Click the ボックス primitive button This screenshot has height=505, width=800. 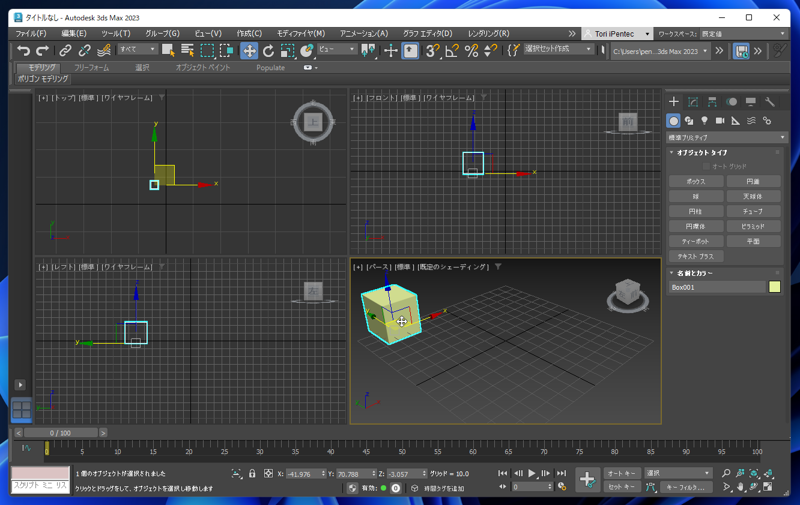tap(696, 181)
